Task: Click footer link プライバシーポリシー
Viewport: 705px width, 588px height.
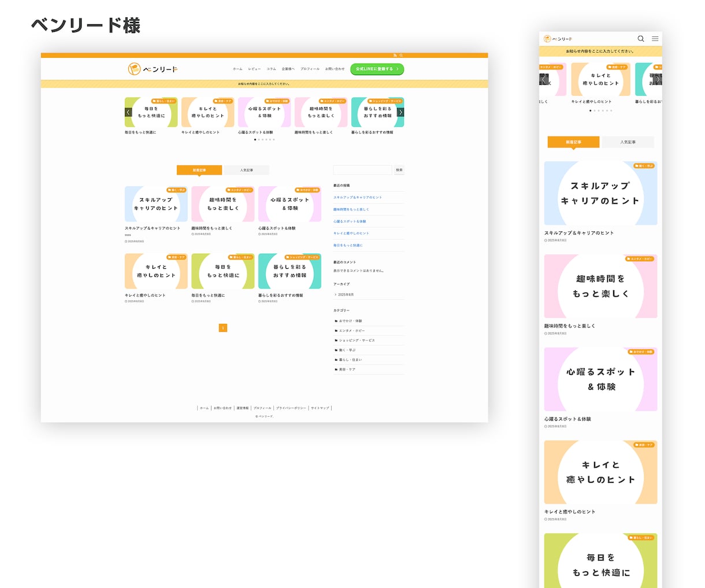Action: [291, 408]
